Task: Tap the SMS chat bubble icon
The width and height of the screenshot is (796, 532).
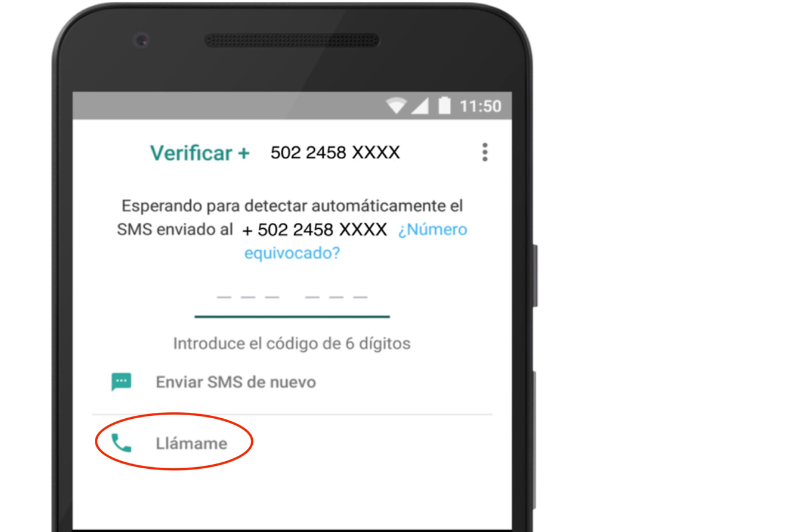Action: (122, 382)
